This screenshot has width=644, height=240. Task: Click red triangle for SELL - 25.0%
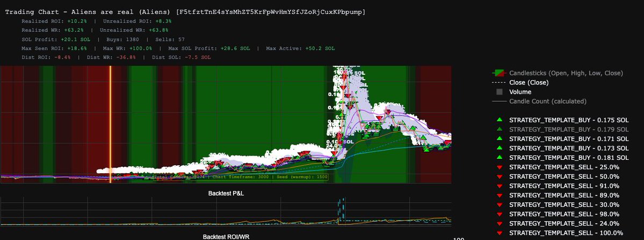500,167
